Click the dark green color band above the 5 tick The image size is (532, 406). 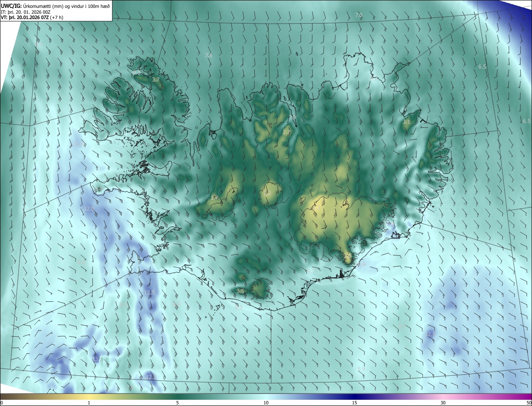click(177, 396)
